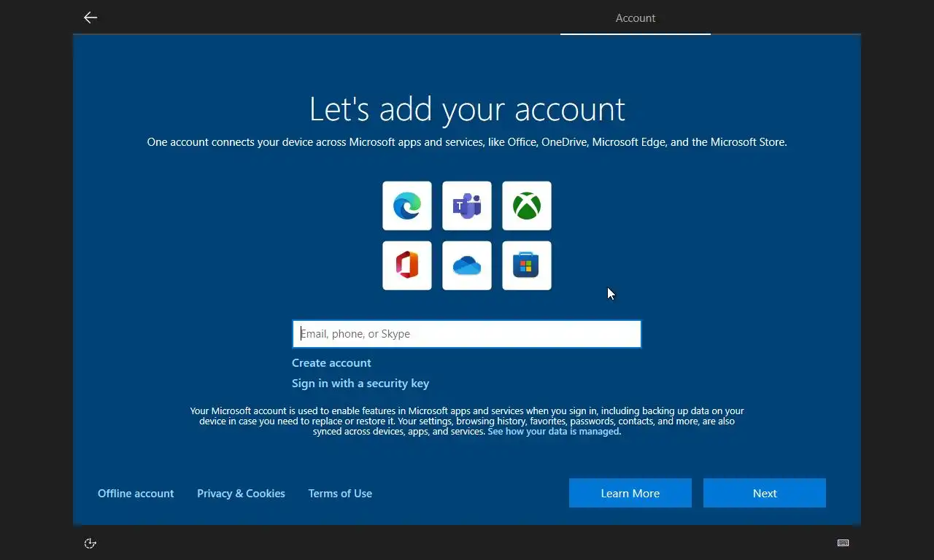Click the Microsoft Edge icon tile

(407, 206)
